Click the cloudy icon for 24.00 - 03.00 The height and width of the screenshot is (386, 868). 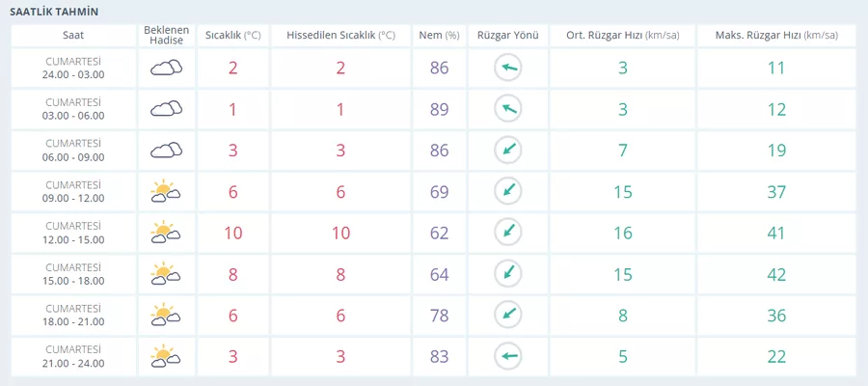166,69
